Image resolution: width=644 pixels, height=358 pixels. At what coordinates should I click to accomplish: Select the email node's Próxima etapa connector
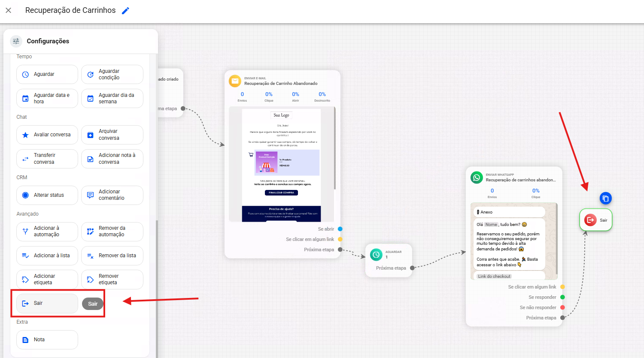click(340, 250)
